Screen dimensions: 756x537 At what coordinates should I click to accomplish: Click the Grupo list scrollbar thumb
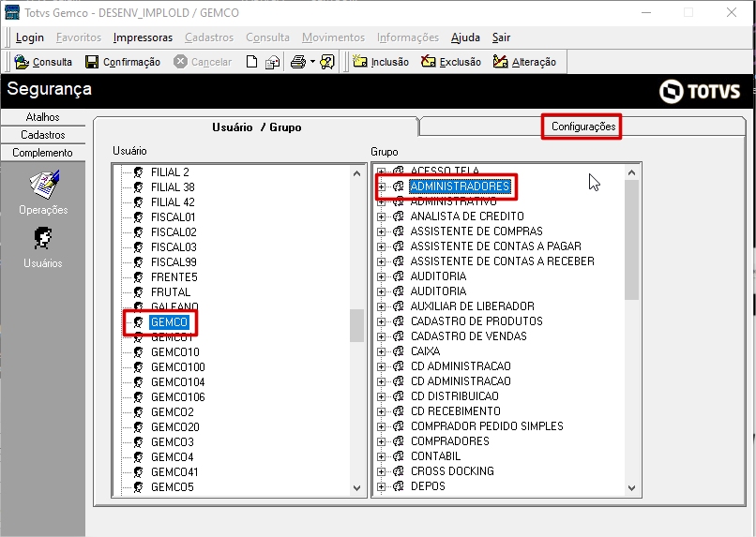[x=631, y=240]
